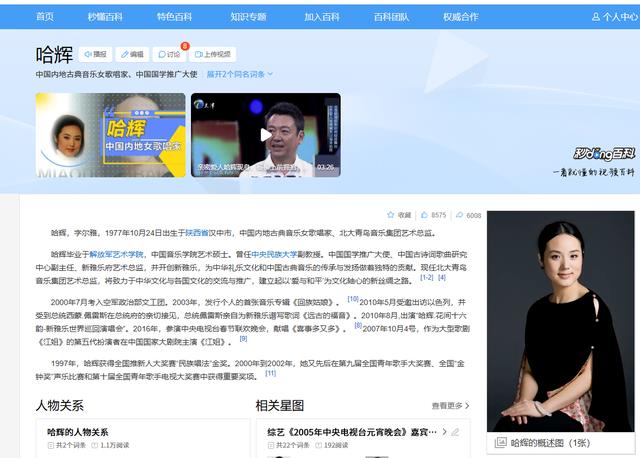Image resolution: width=640 pixels, height=458 pixels.
Task: Click the 播报 audio button
Action: point(96,54)
